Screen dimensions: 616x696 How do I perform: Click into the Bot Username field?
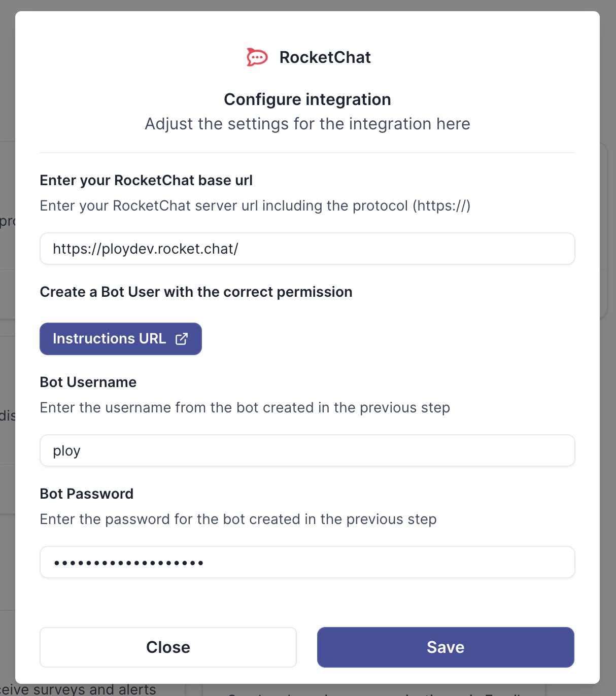coord(307,450)
